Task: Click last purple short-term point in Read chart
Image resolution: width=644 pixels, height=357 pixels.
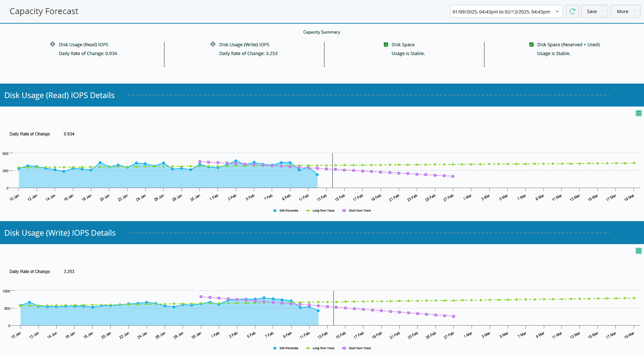Action: (453, 176)
